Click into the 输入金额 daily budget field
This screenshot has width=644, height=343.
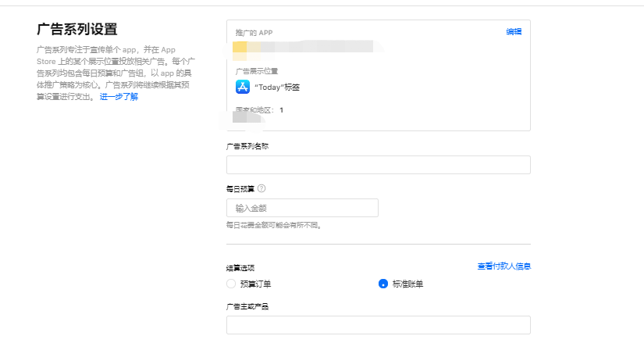click(302, 208)
